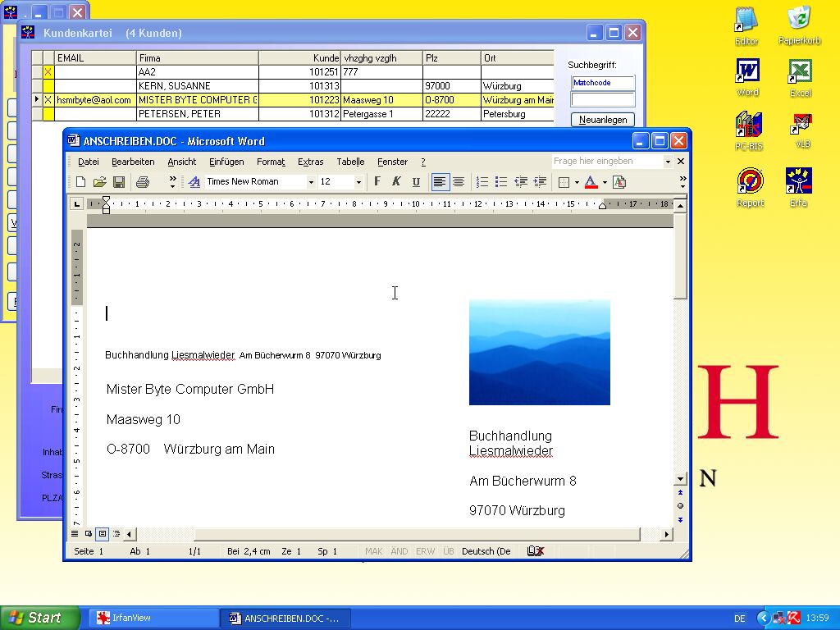Expand the font color dropdown arrow
This screenshot has width=840, height=630.
(x=605, y=182)
